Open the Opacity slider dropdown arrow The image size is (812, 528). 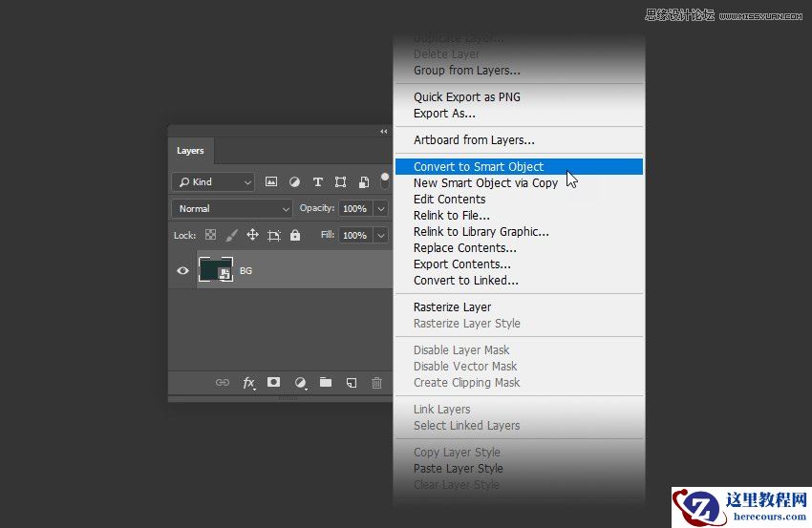click(380, 208)
